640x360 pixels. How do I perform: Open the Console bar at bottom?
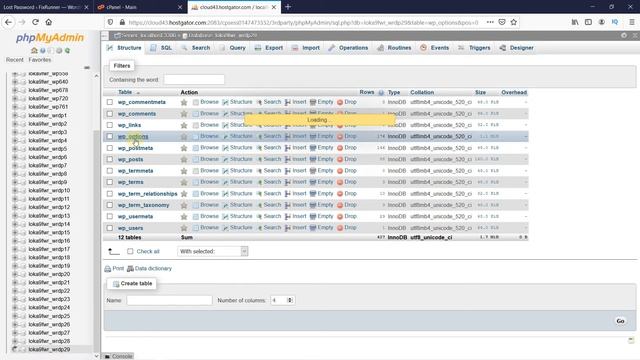119,356
